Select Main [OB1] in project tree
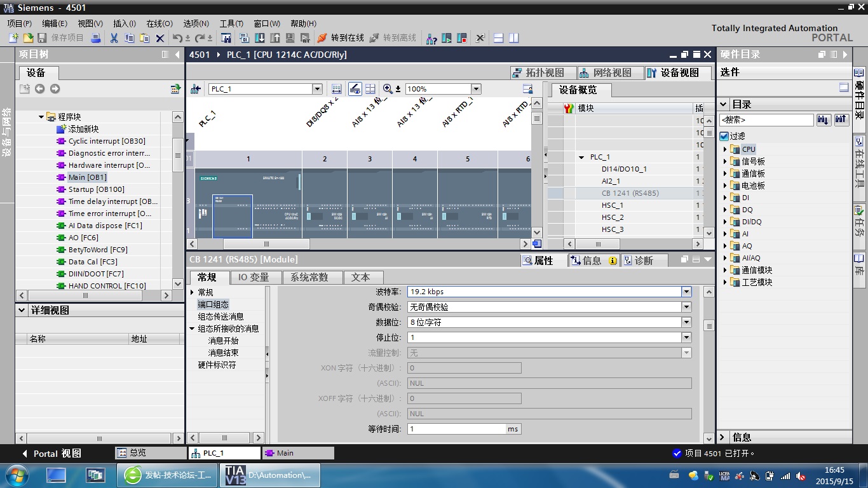The image size is (868, 488). click(x=88, y=177)
